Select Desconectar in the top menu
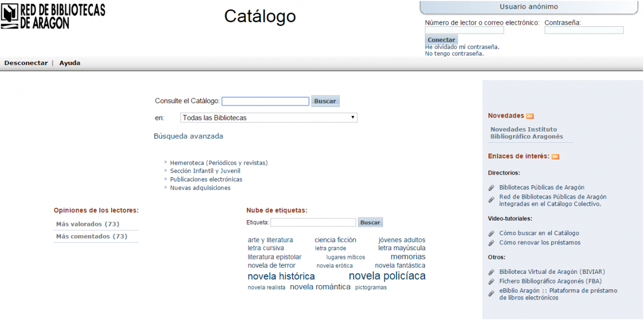The width and height of the screenshot is (644, 320). (26, 63)
